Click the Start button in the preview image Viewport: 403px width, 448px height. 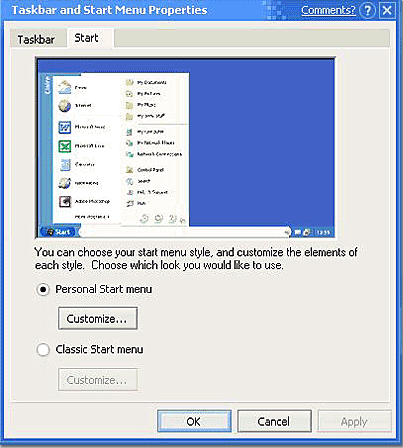point(58,232)
